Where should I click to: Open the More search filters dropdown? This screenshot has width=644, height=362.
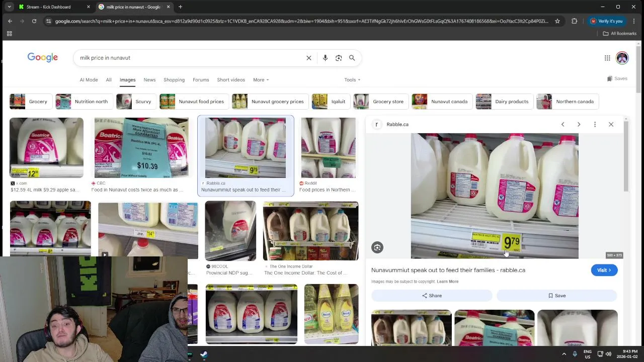261,80
